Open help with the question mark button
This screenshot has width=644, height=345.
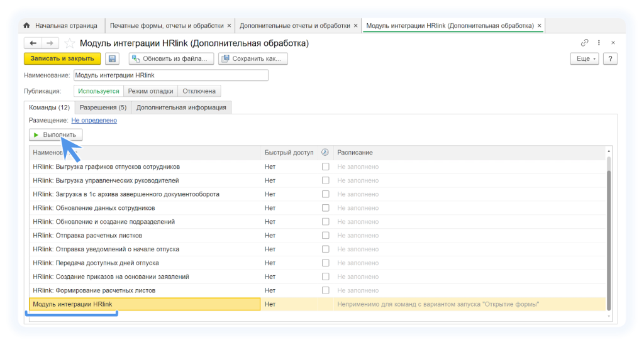[x=610, y=58]
